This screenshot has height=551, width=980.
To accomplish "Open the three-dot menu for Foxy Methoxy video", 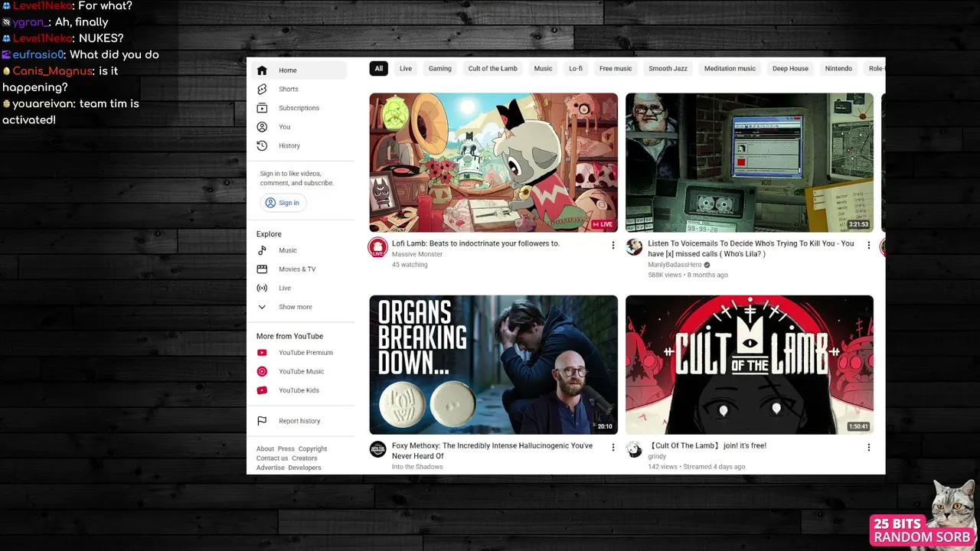I will click(x=612, y=447).
